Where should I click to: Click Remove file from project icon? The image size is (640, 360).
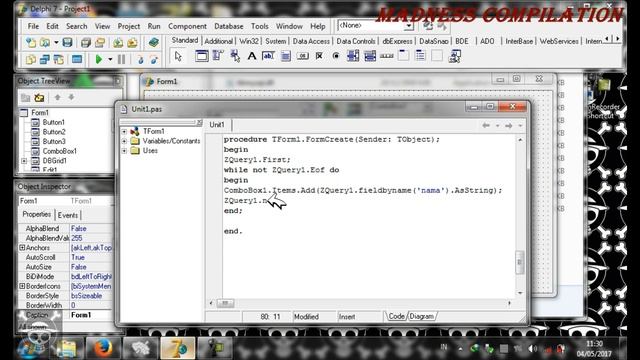pyautogui.click(x=132, y=42)
